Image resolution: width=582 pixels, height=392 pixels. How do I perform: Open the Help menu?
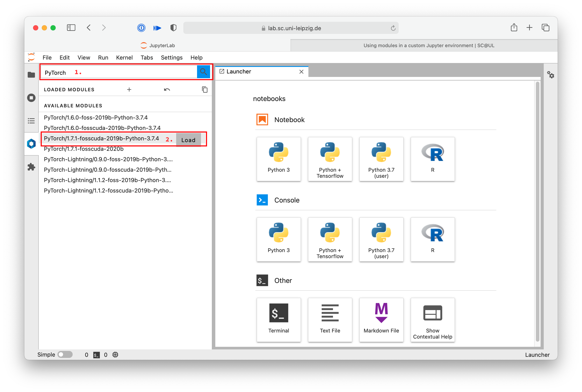[196, 58]
